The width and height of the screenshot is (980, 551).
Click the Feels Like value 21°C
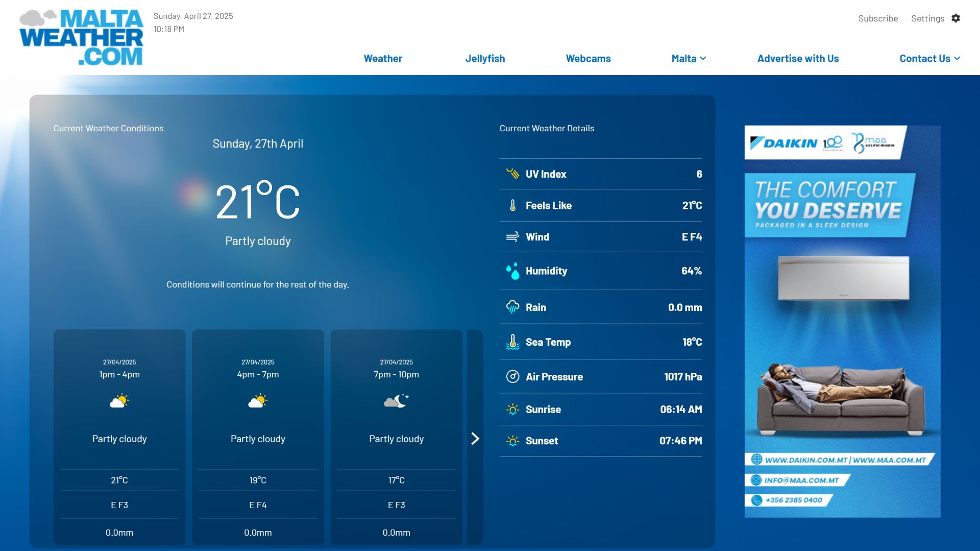click(692, 205)
